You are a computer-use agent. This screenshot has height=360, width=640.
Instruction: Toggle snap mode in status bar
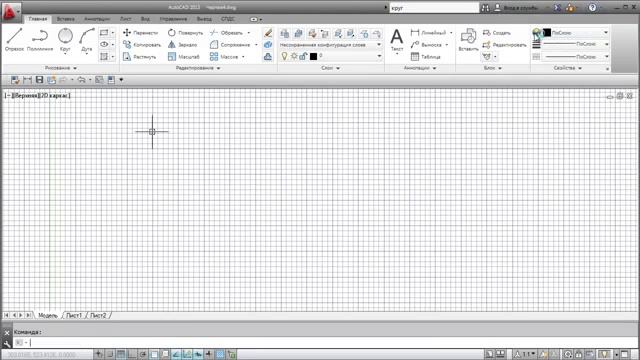coord(110,354)
